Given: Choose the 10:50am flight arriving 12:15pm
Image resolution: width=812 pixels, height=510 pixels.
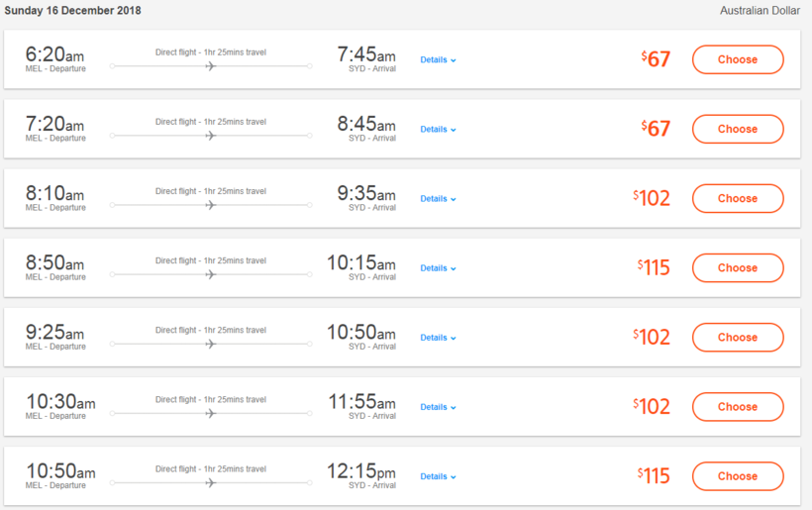Looking at the screenshot, I should click(738, 475).
